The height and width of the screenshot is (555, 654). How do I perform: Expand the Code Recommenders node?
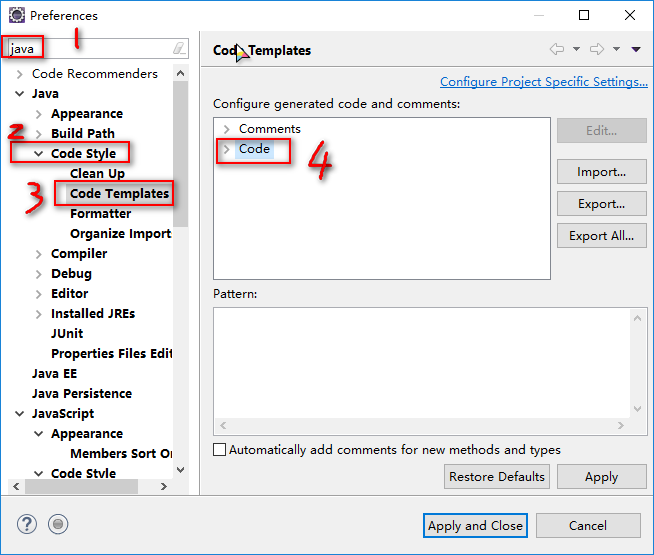19,74
